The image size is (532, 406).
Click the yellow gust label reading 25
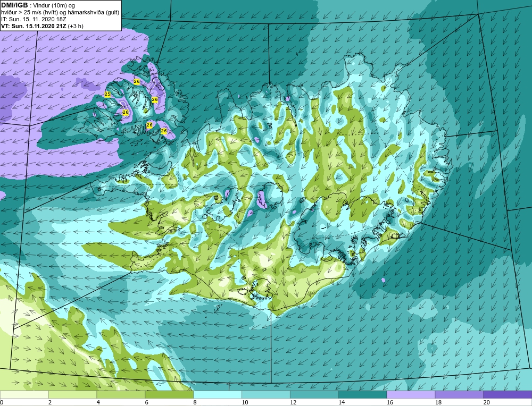pos(107,94)
